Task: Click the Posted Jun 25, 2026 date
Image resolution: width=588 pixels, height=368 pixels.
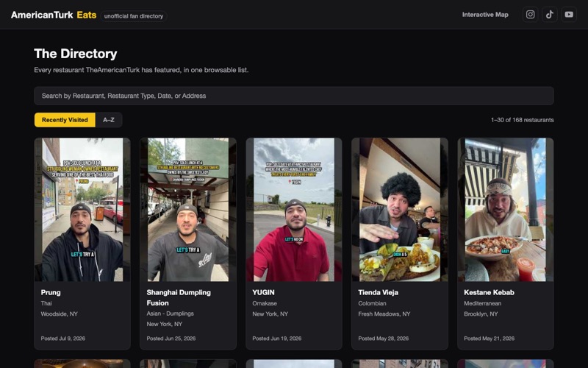Action: coord(171,339)
